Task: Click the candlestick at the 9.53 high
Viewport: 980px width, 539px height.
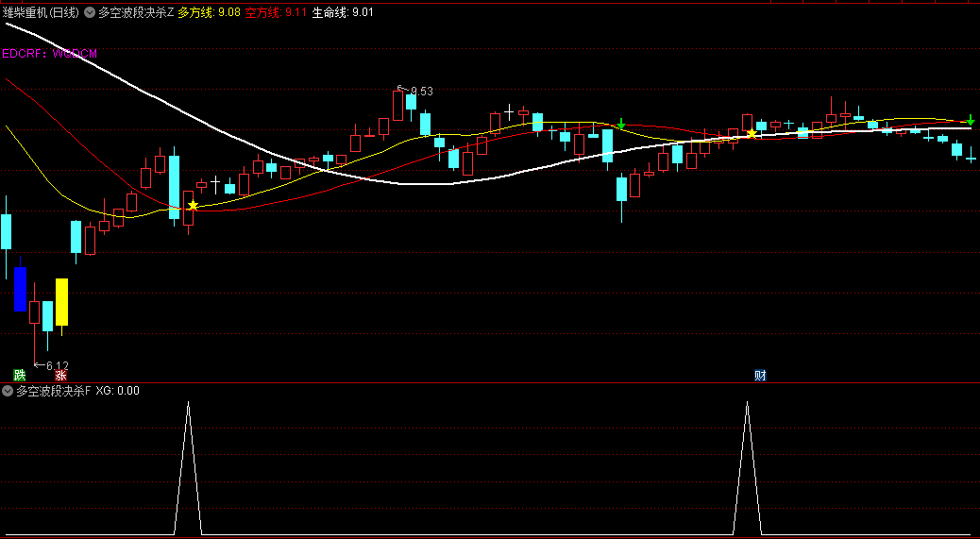Action: [397, 104]
